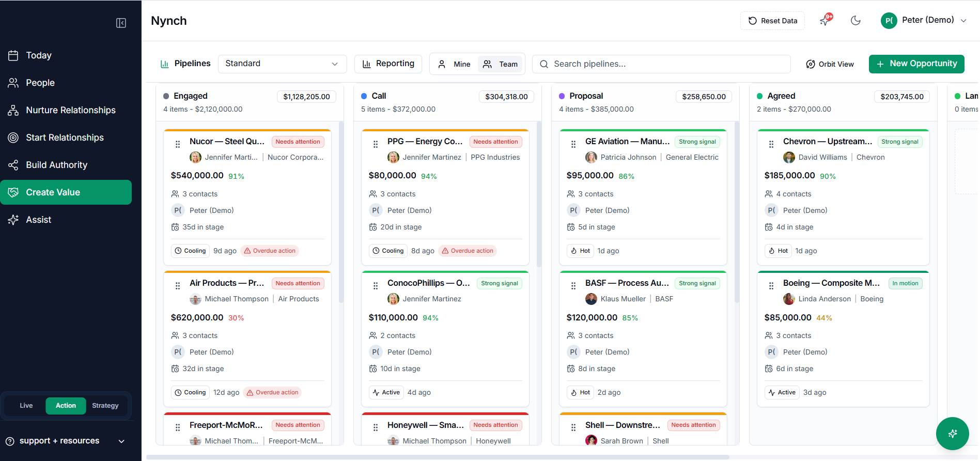The image size is (980, 461).
Task: Click drag handle on Freeport-McMoRan card
Action: pyautogui.click(x=178, y=427)
